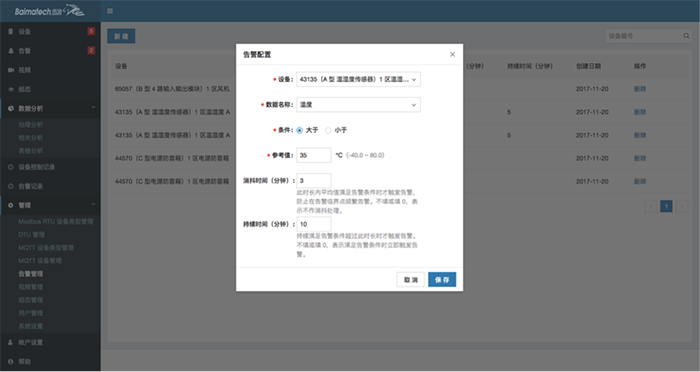This screenshot has height=372, width=700.
Task: Click the red badge beside 设备
Action: (x=91, y=31)
